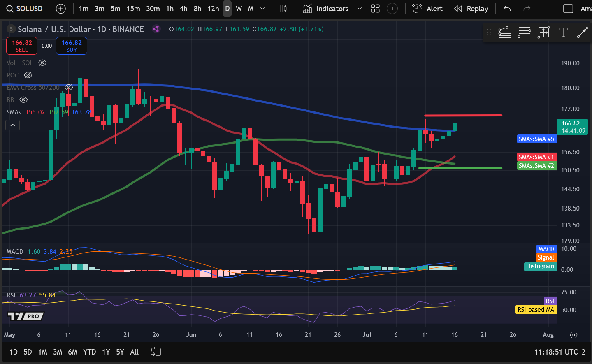The image size is (592, 364).
Task: Click the circled T template icon
Action: [x=392, y=9]
